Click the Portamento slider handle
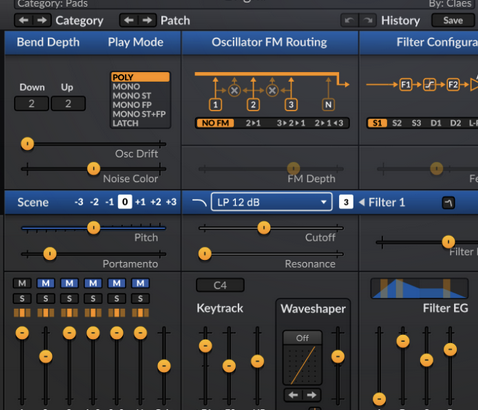478x410 pixels. click(50, 254)
